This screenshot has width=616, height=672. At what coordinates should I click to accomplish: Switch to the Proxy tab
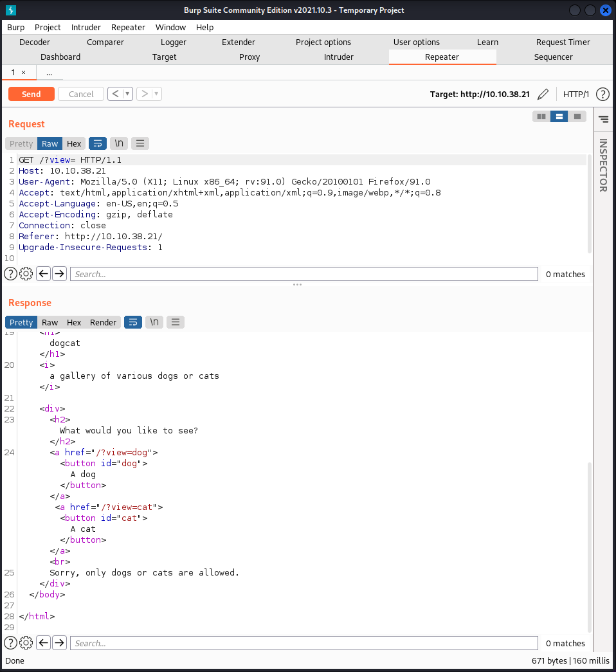tap(249, 57)
